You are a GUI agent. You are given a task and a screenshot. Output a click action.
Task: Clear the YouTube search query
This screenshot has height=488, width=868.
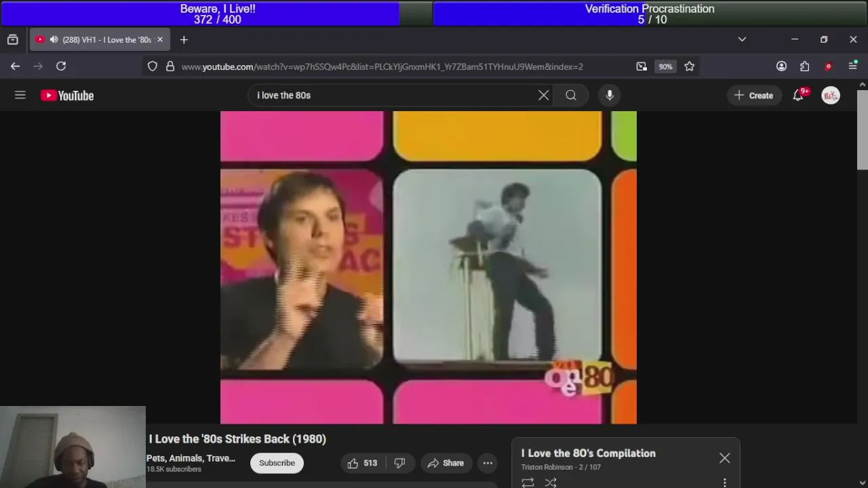[x=543, y=96]
